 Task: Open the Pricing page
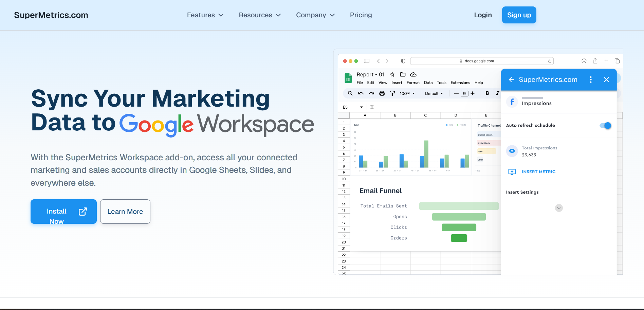click(x=361, y=15)
